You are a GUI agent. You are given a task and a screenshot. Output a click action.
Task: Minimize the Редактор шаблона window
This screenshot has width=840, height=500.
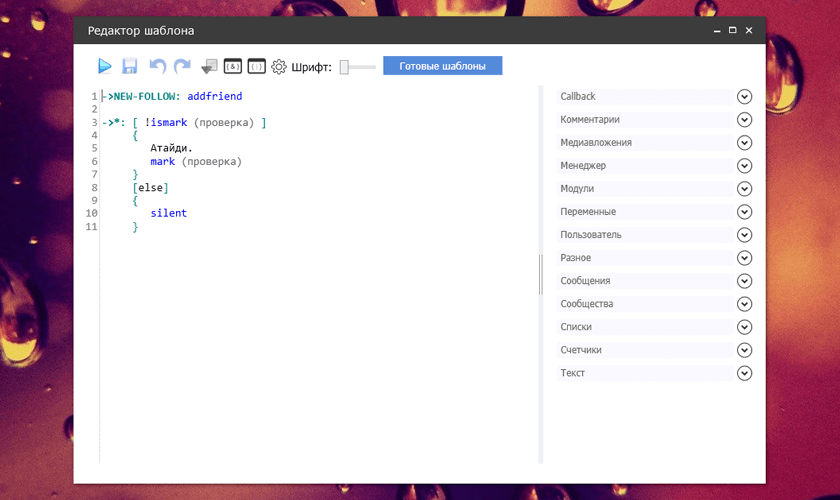pos(717,31)
